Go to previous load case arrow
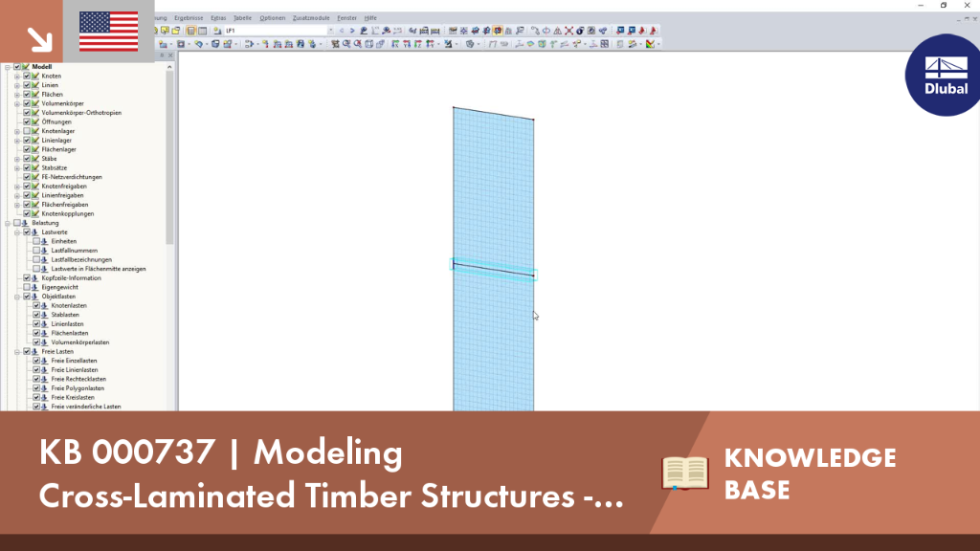 (x=342, y=31)
